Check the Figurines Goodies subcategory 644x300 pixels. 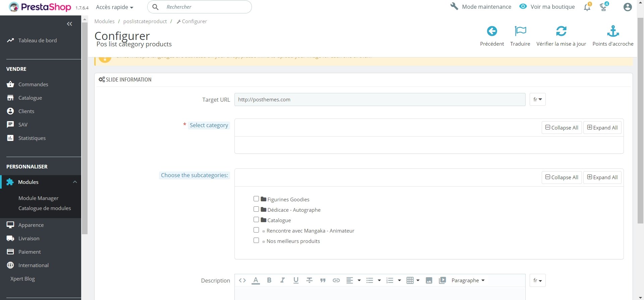256,199
